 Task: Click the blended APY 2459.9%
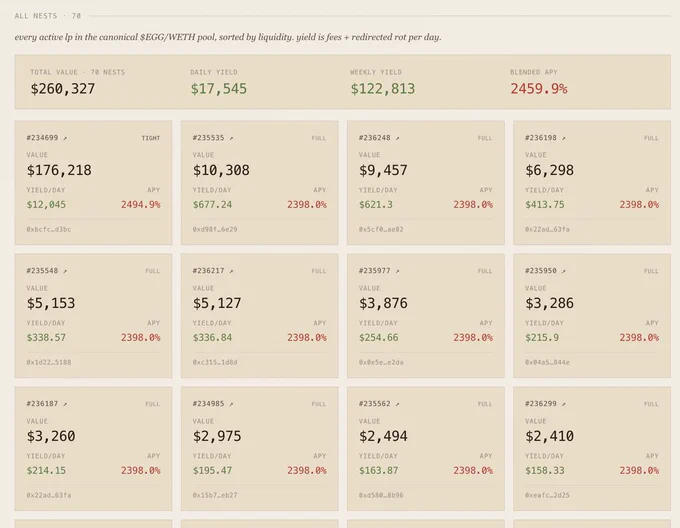pyautogui.click(x=539, y=89)
